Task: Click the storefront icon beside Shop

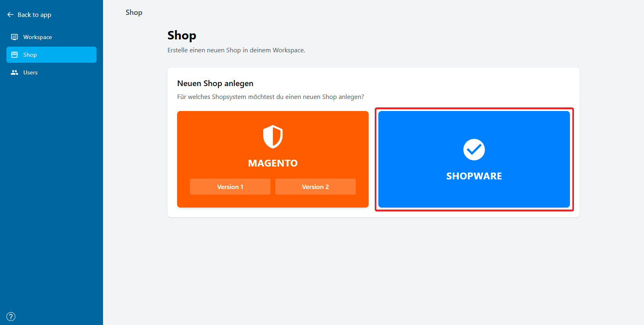Action: pos(14,55)
